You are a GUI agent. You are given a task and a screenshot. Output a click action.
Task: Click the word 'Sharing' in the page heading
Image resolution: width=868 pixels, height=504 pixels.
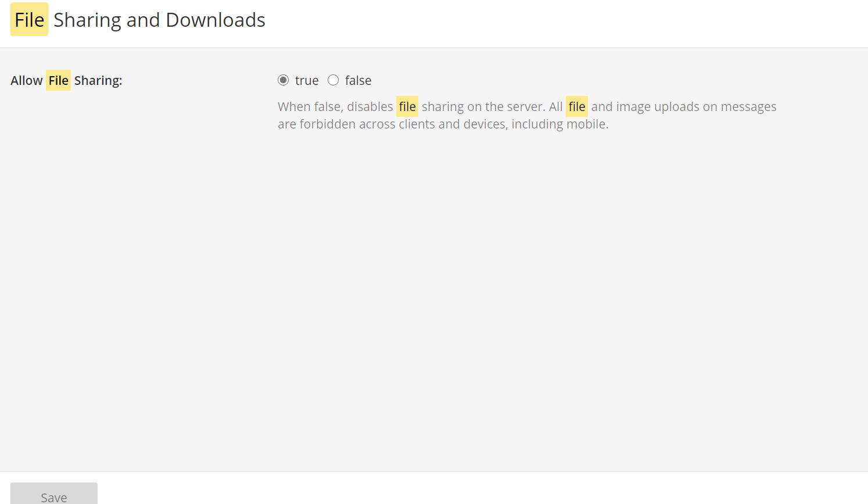87,21
